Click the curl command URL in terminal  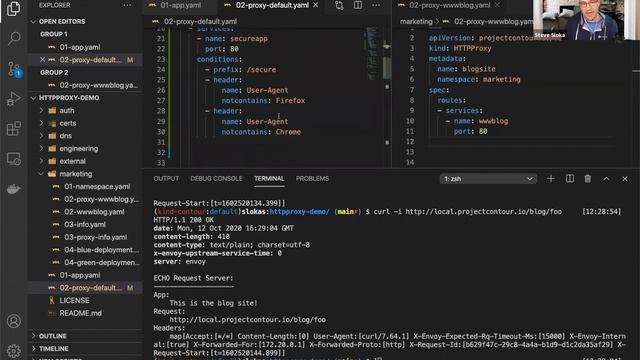(x=483, y=211)
